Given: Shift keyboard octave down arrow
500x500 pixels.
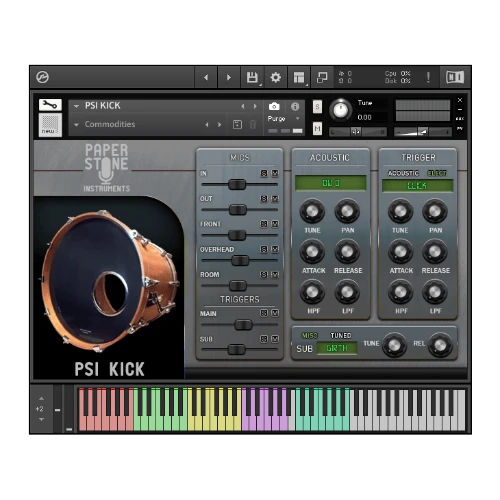Looking at the screenshot, I should point(41,419).
